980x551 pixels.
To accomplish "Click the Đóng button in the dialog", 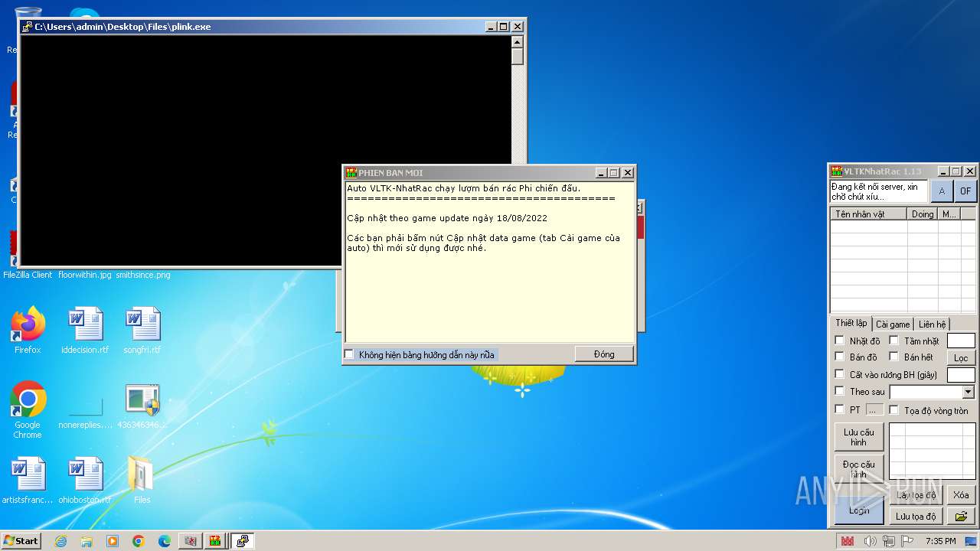I will (604, 354).
